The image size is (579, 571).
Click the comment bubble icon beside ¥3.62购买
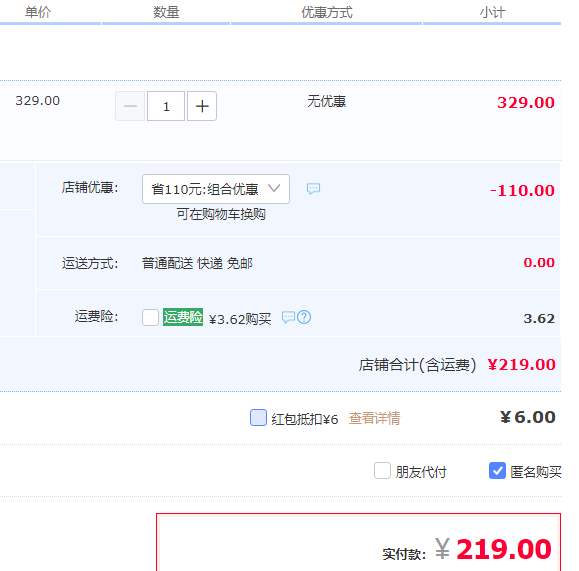288,317
